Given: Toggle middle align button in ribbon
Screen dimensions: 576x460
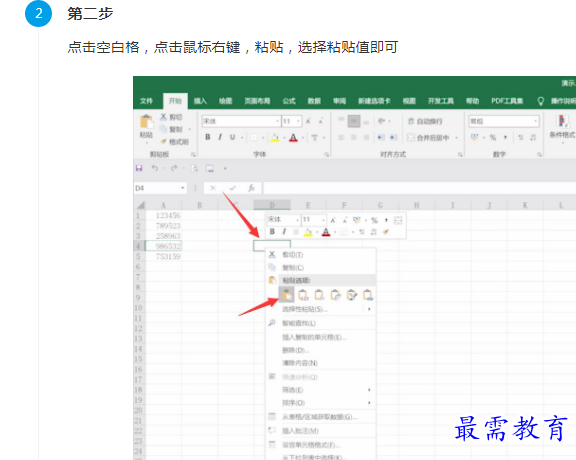Looking at the screenshot, I should pos(354,121).
